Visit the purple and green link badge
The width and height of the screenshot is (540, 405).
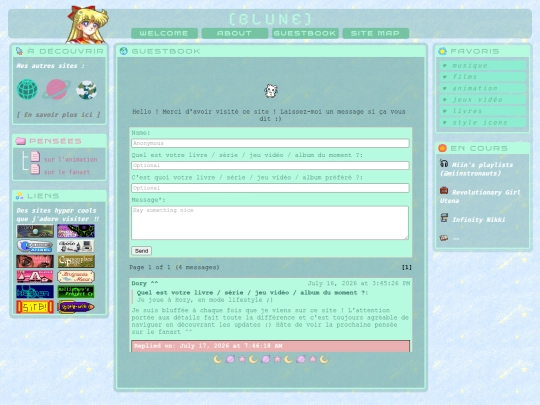point(76,231)
